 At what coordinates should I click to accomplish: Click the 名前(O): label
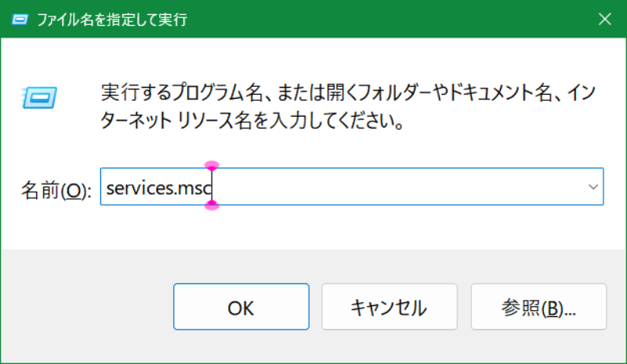56,189
